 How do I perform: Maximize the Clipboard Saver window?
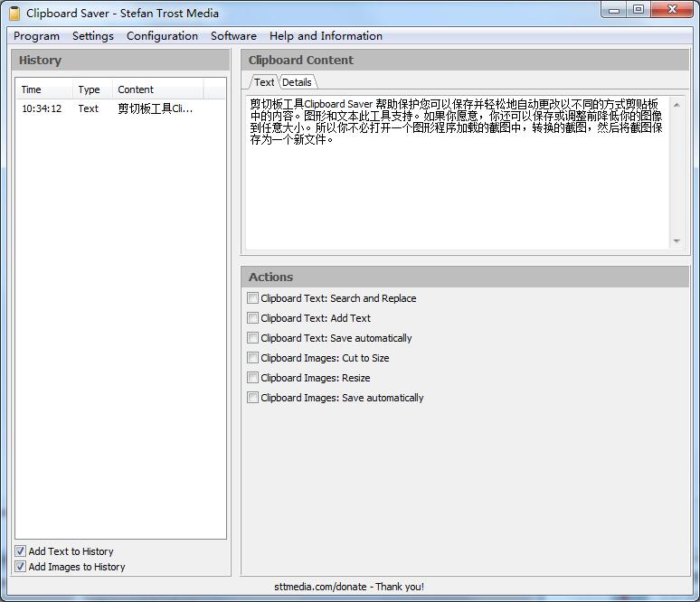639,10
